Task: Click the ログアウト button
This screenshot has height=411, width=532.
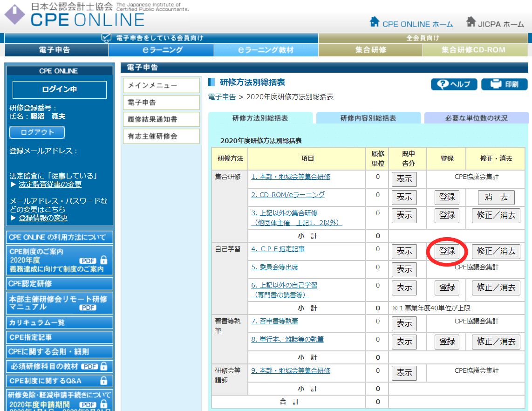Action: coord(37,132)
